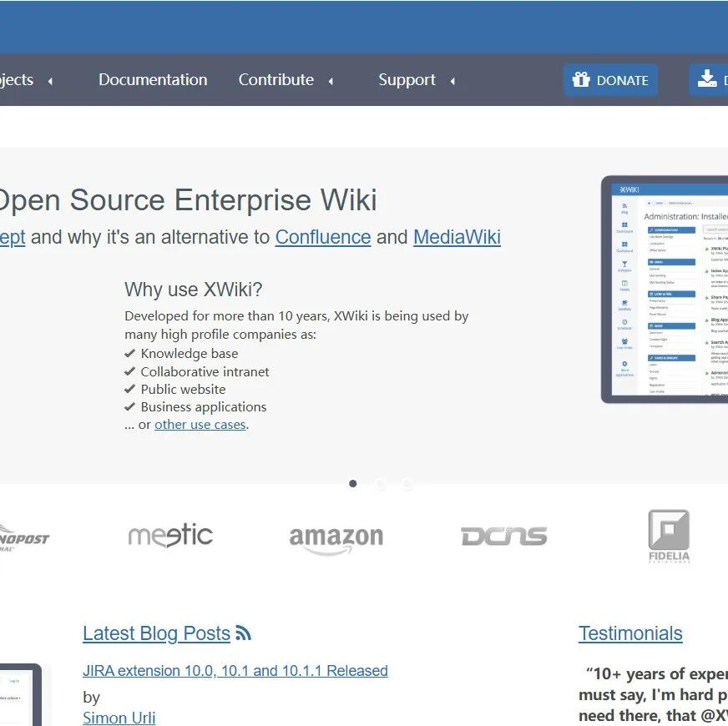Screen dimensions: 728x726
Task: Click the DONATE button
Action: coord(610,80)
